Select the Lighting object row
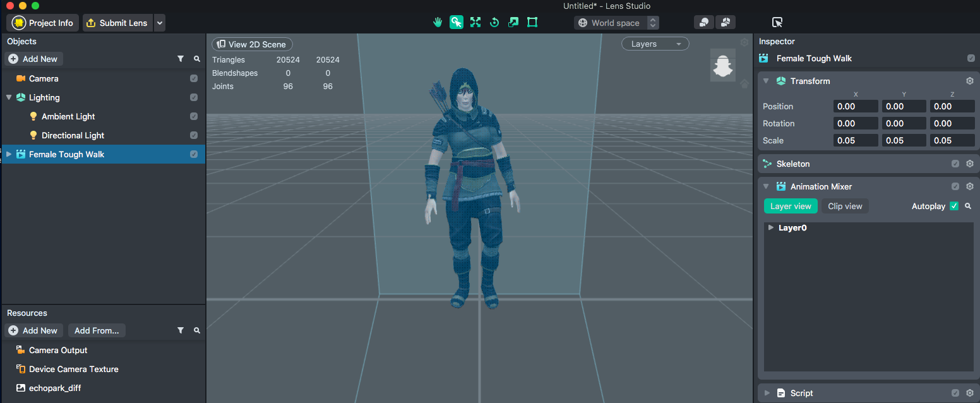Viewport: 980px width, 403px height. click(x=103, y=97)
